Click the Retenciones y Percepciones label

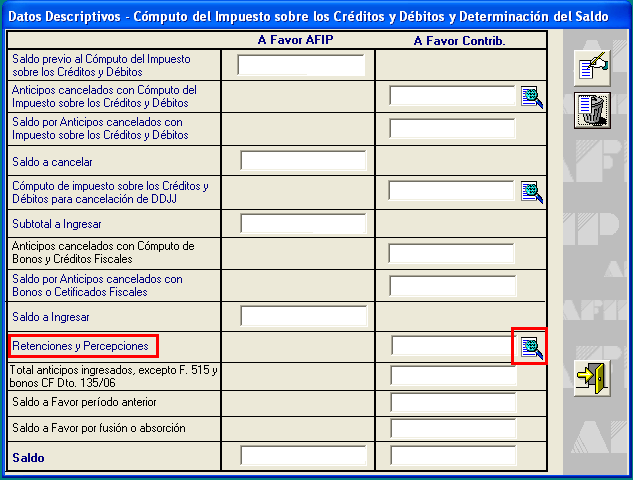click(x=80, y=346)
